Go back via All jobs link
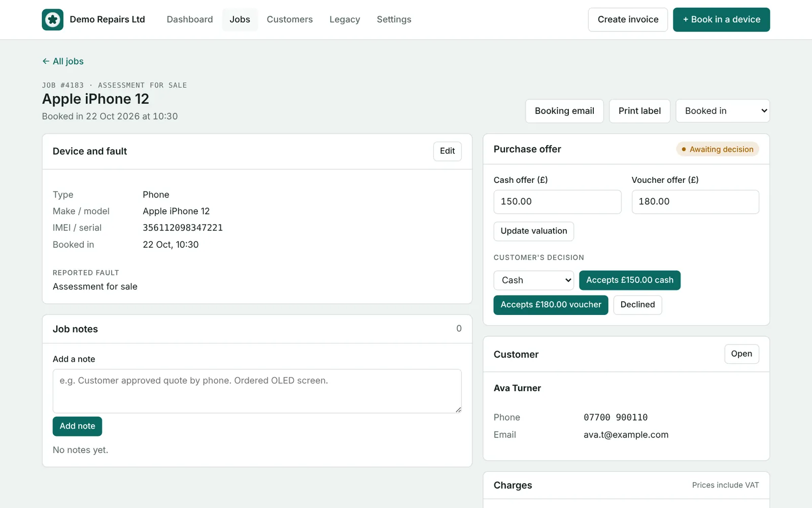Viewport: 812px width, 508px height. click(x=63, y=61)
